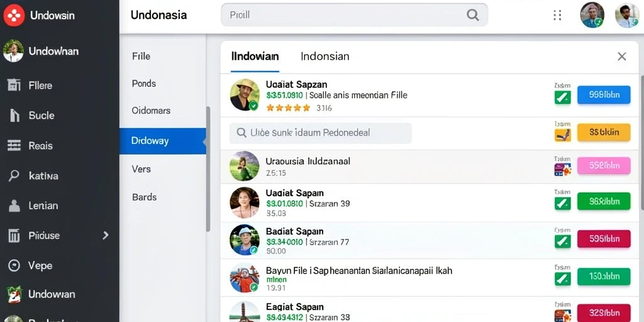
Task: Open the second user avatar in header
Action: click(x=627, y=15)
